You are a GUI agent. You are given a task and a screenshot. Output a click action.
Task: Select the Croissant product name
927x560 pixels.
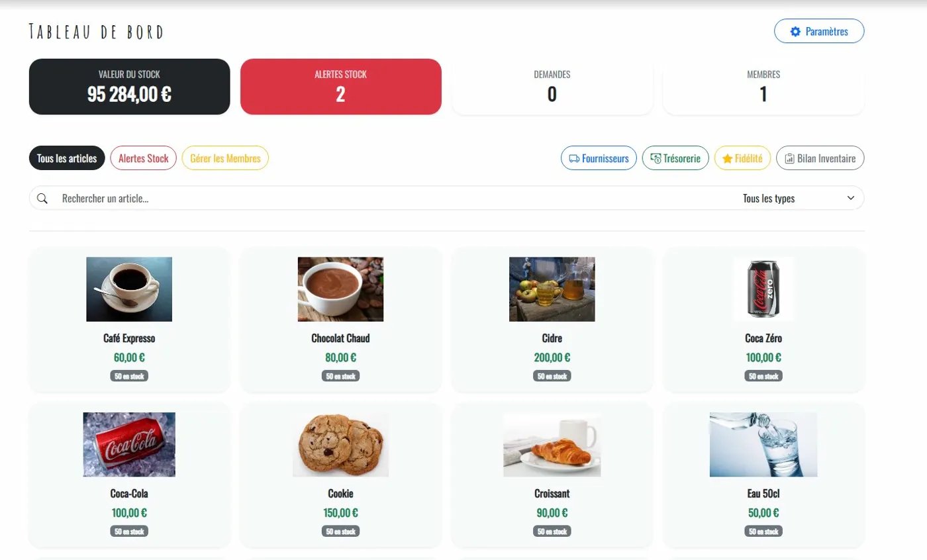(x=552, y=494)
